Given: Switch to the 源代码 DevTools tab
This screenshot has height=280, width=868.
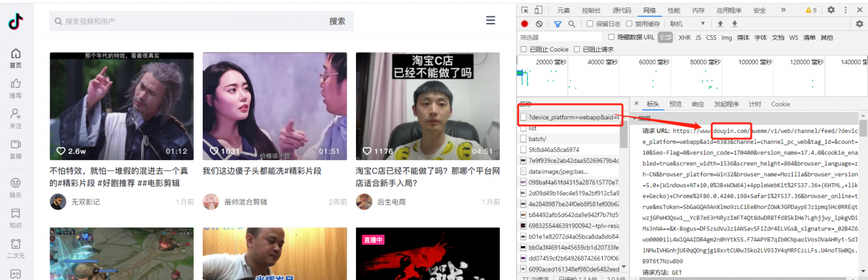Looking at the screenshot, I should [x=622, y=10].
